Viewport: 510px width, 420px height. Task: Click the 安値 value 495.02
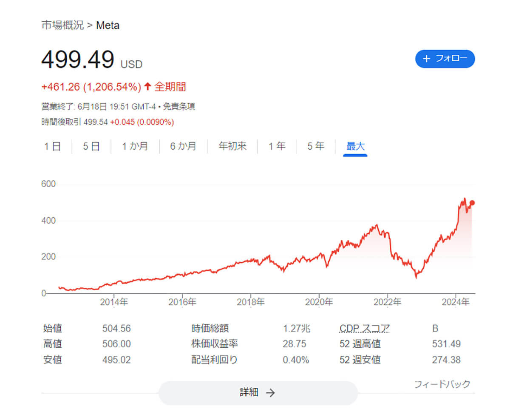point(116,360)
